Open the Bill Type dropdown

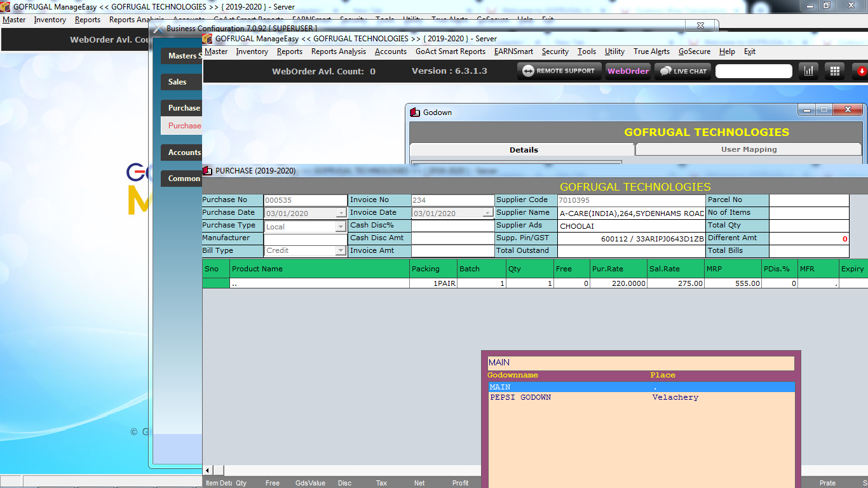[341, 251]
